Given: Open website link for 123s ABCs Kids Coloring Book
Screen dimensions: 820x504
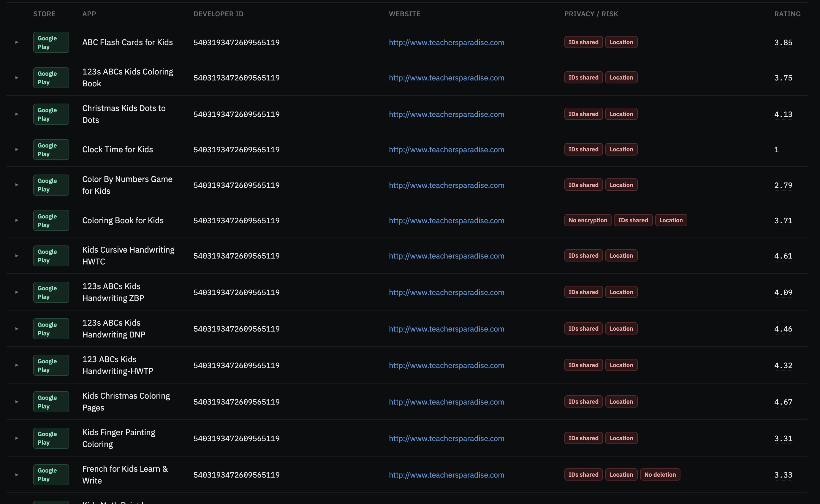Looking at the screenshot, I should point(446,78).
